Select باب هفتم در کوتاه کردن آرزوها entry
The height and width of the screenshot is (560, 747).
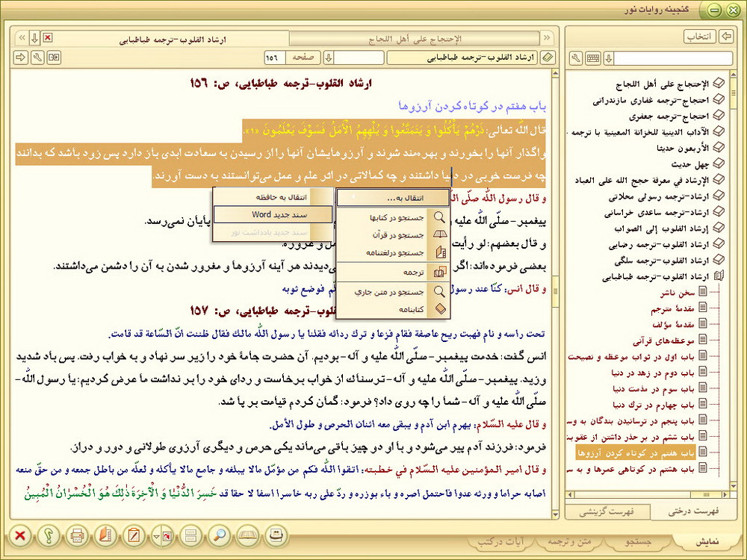click(x=636, y=452)
